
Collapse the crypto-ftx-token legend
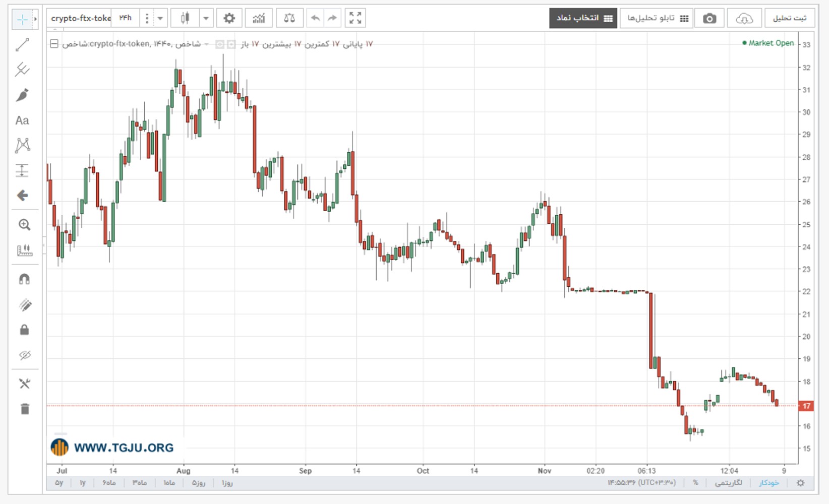click(54, 44)
